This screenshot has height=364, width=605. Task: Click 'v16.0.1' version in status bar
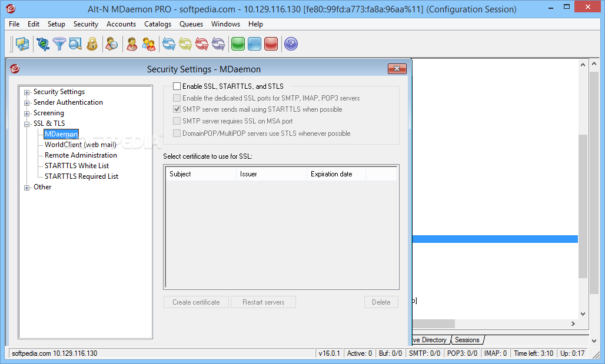[x=329, y=353]
